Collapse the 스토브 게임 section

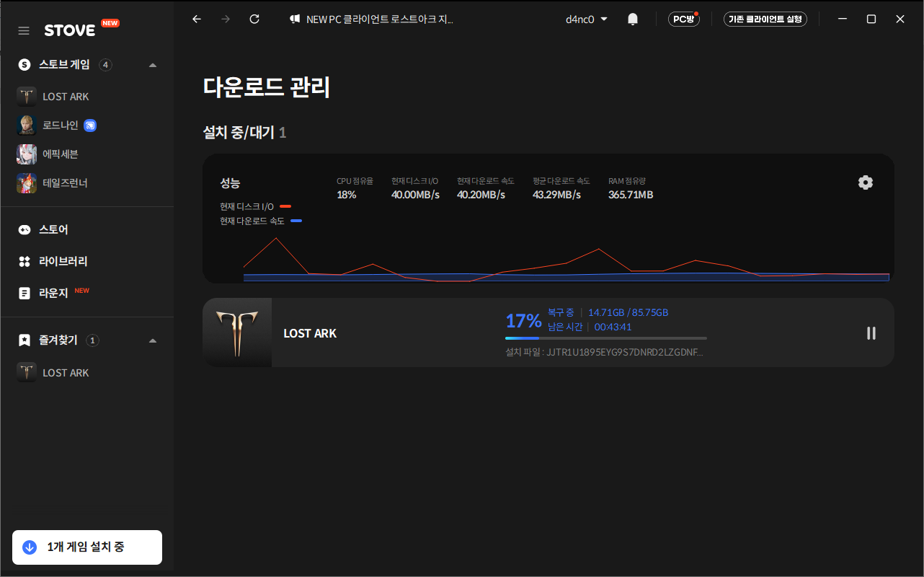point(152,65)
